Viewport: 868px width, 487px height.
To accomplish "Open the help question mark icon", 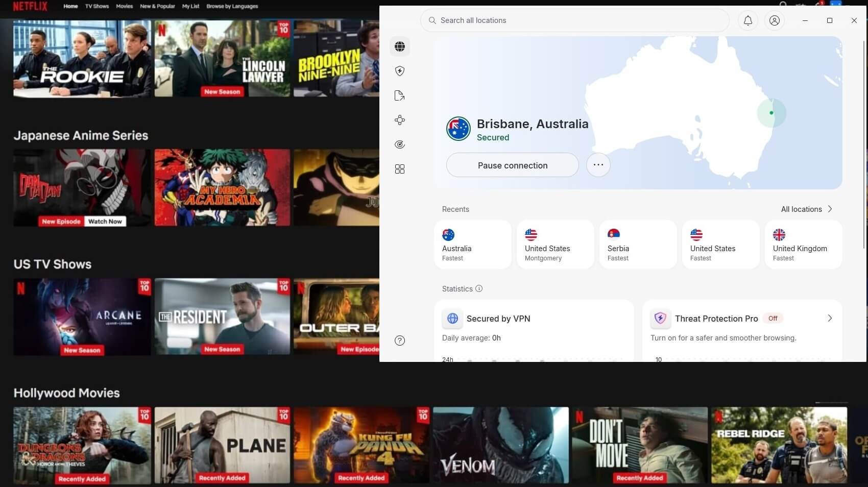I will [x=400, y=340].
